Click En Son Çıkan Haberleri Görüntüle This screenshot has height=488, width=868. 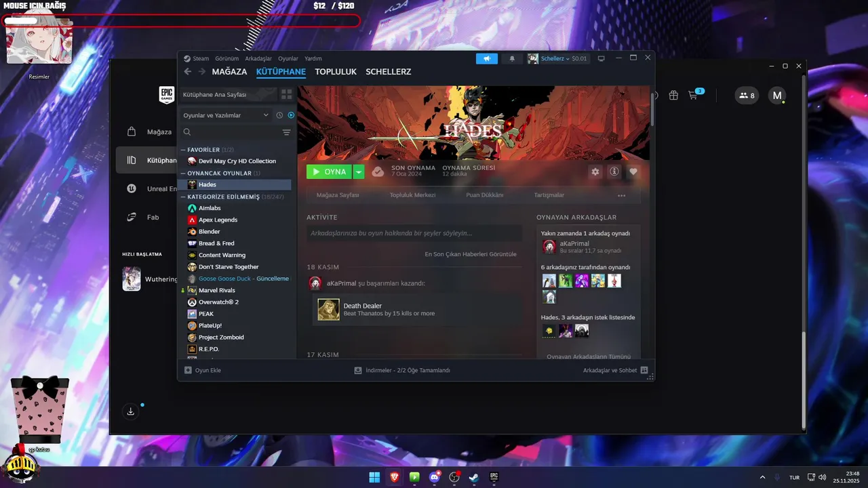coord(471,254)
